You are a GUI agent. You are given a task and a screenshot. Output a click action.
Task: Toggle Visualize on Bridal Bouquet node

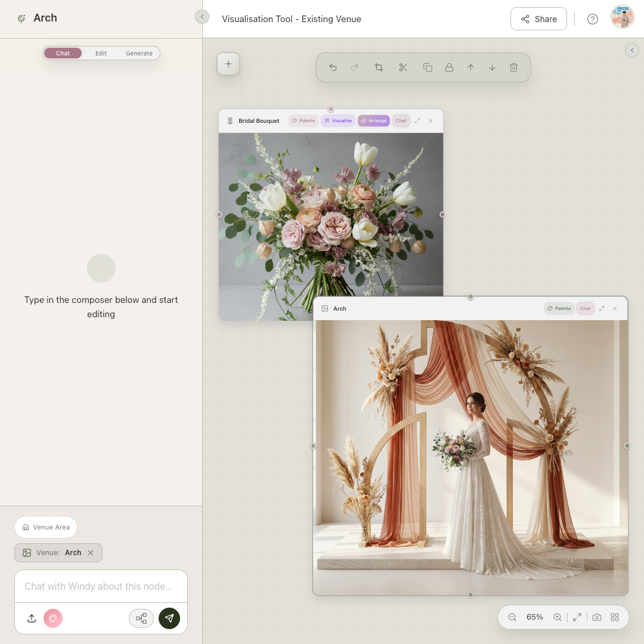(338, 120)
